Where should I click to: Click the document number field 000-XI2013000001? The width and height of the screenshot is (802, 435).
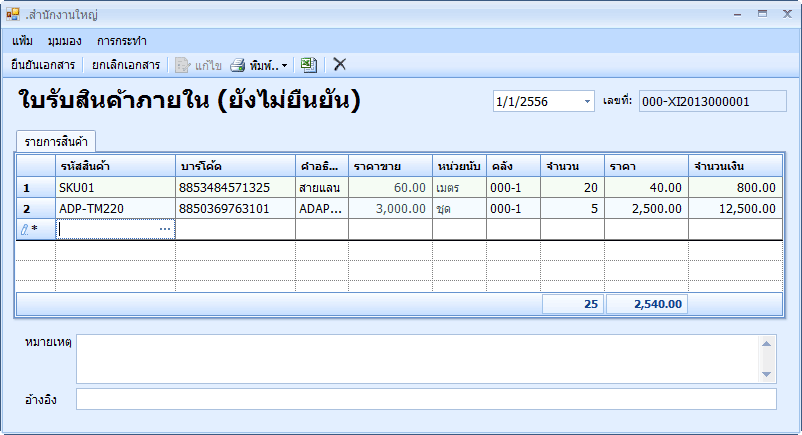(x=712, y=101)
